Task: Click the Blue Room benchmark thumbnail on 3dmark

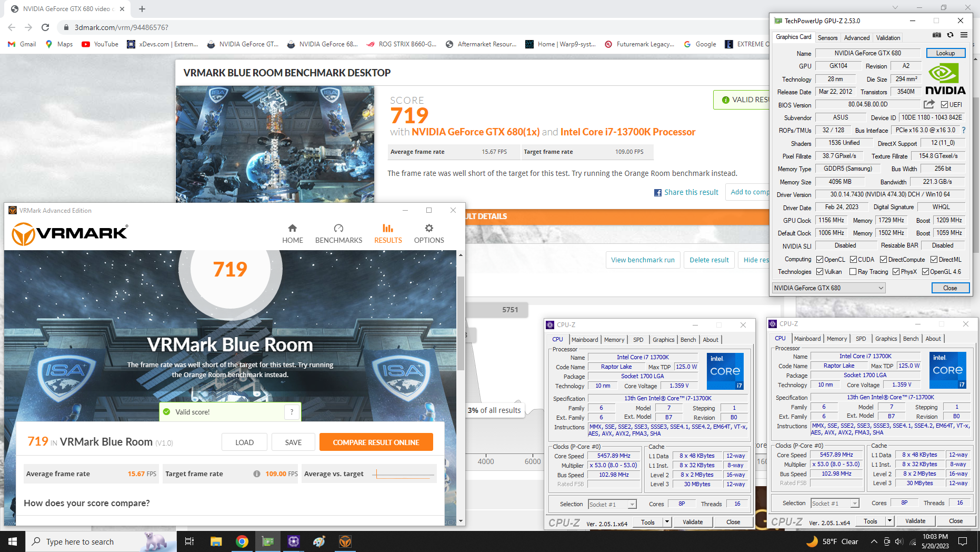Action: click(x=275, y=144)
